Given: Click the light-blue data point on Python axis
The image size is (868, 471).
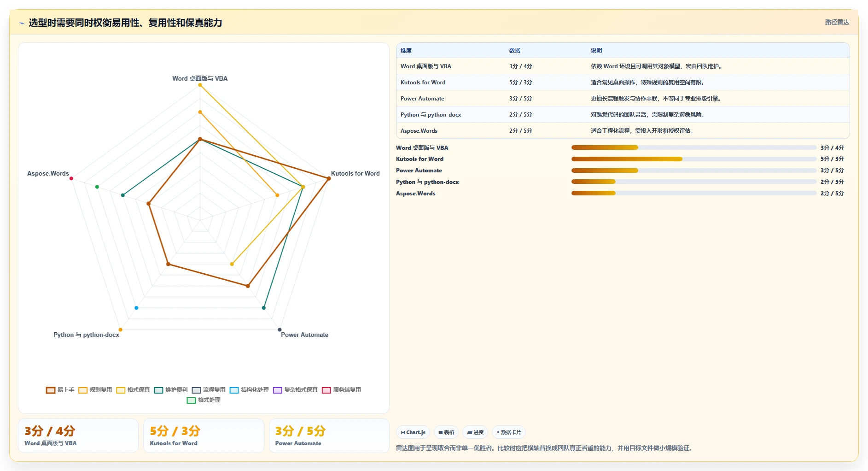Looking at the screenshot, I should pyautogui.click(x=136, y=308).
